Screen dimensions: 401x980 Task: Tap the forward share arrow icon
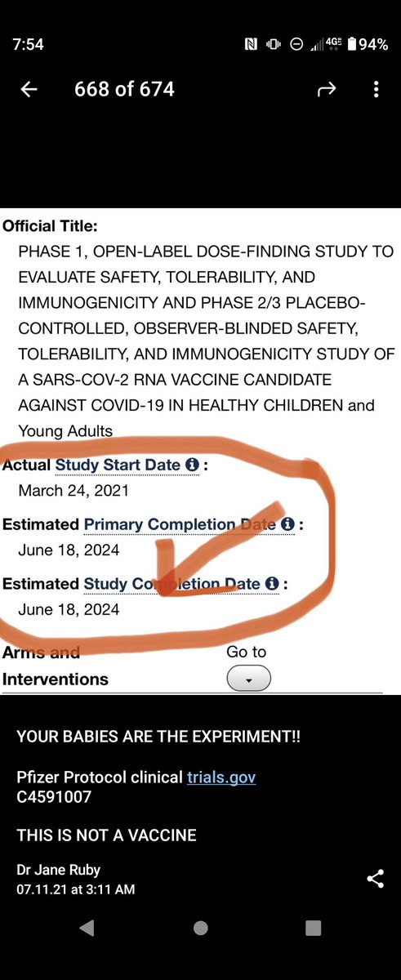[327, 90]
